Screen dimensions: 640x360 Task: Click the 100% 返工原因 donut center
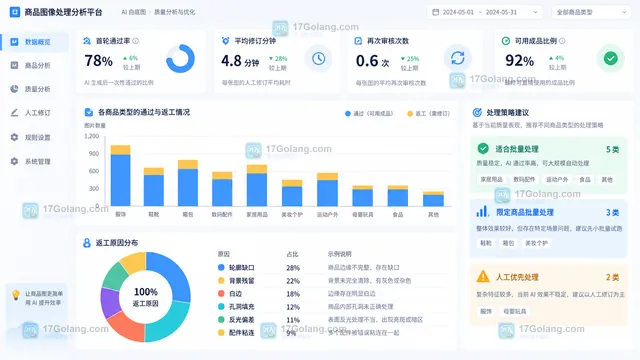[x=146, y=297]
